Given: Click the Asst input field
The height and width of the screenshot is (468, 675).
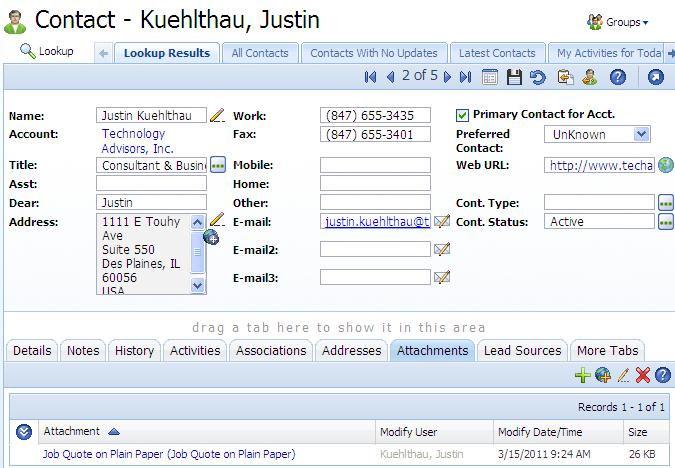Looking at the screenshot, I should pyautogui.click(x=151, y=183).
